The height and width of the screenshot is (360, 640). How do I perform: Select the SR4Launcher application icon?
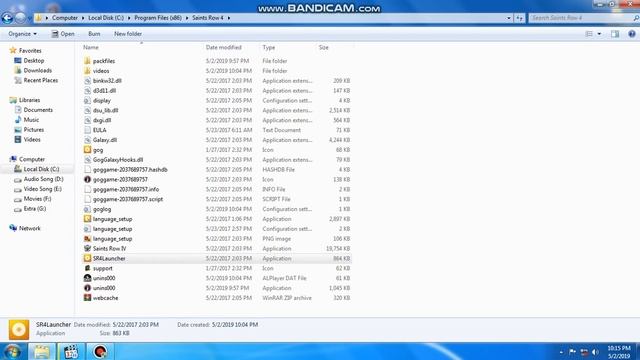[x=87, y=258]
